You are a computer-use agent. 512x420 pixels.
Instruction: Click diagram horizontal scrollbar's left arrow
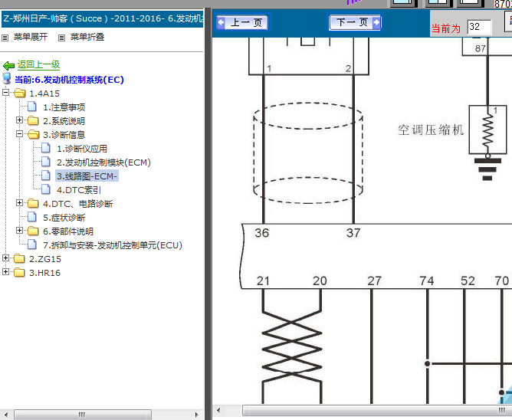coord(218,410)
